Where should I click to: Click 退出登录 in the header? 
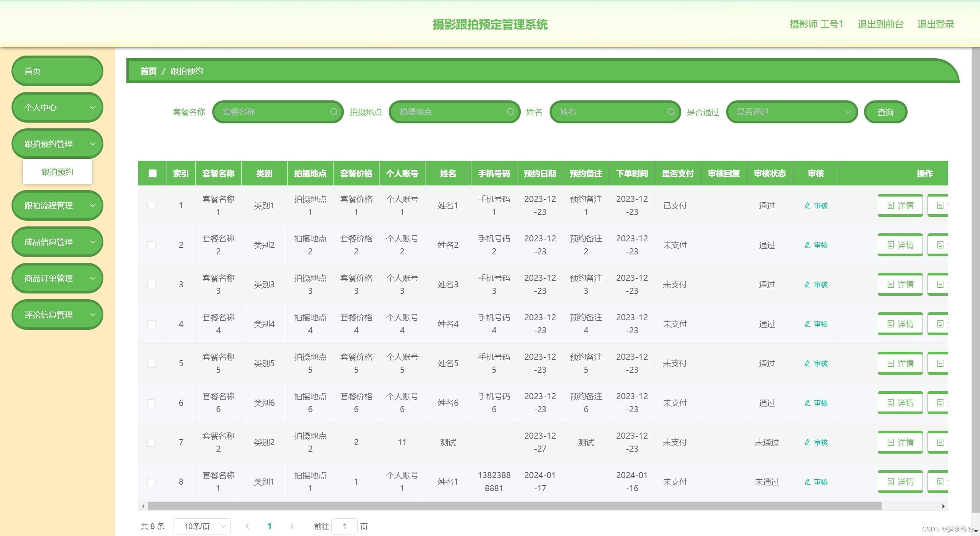coord(936,24)
